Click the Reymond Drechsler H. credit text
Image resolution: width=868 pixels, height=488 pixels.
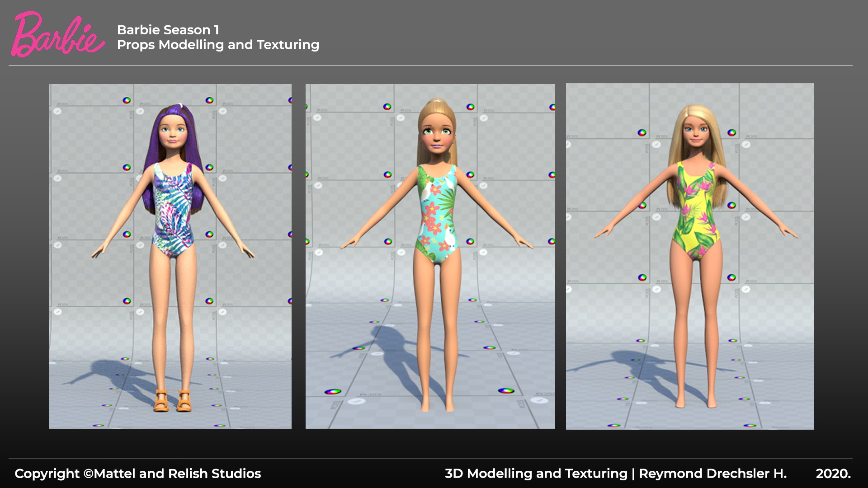(x=712, y=473)
